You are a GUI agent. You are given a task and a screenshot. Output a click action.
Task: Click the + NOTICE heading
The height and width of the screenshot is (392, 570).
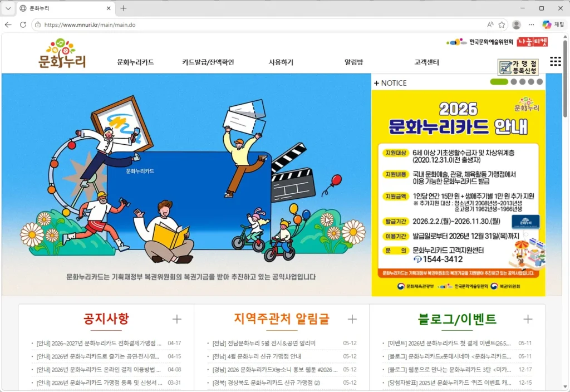click(390, 83)
